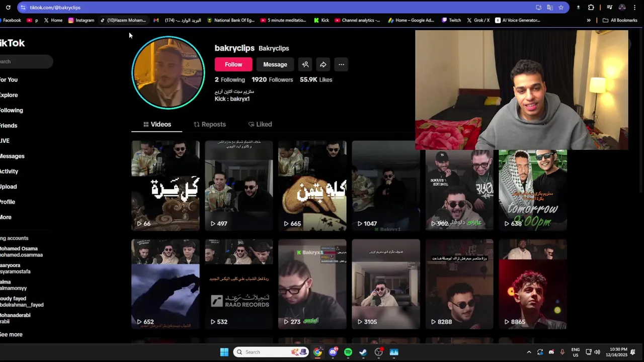Open the Windows Start menu
The height and width of the screenshot is (362, 644).
(224, 352)
